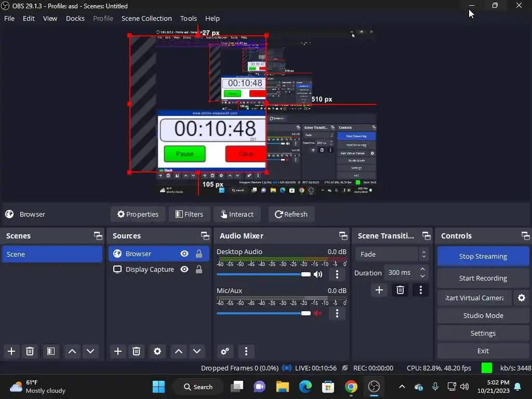
Task: Move source up in Sources panel
Action: (x=179, y=351)
